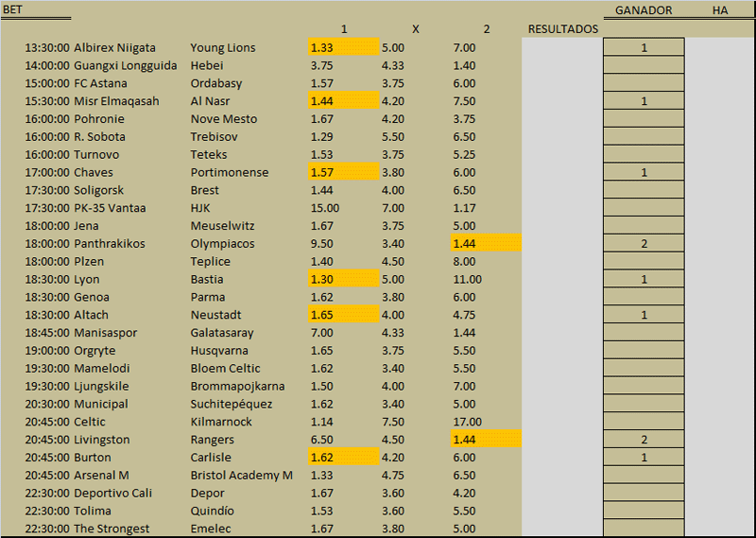The image size is (756, 538).
Task: Select GANADOR cell in Misr Elmaqasah row
Action: (644, 101)
